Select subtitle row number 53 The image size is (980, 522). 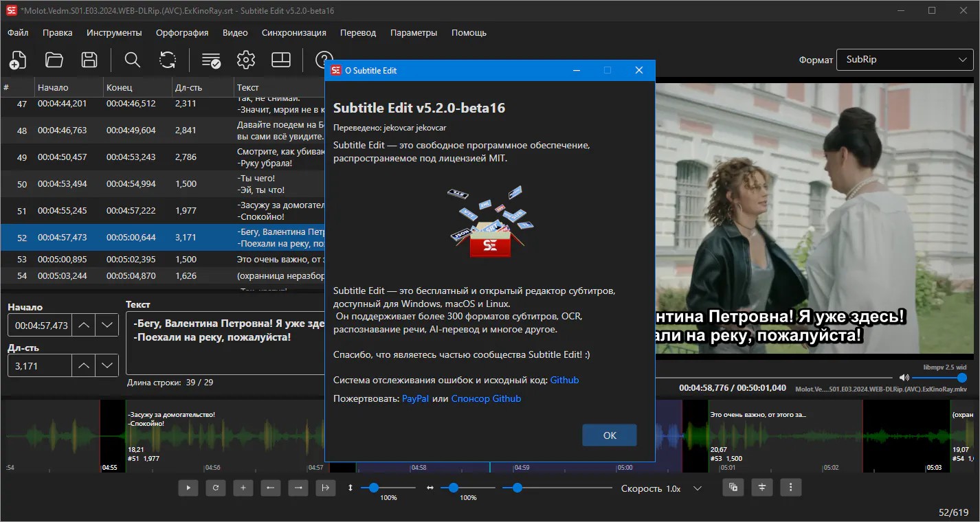point(162,260)
